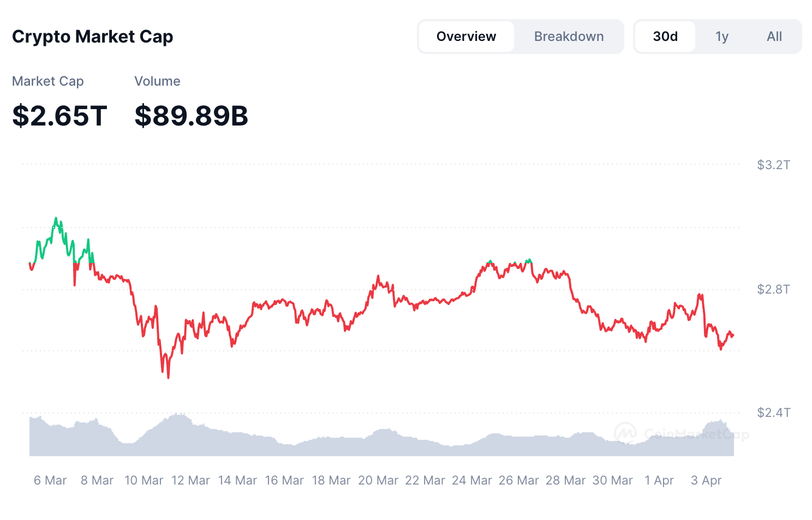This screenshot has width=812, height=520.
Task: Click the 12 Mar date label
Action: (x=190, y=480)
